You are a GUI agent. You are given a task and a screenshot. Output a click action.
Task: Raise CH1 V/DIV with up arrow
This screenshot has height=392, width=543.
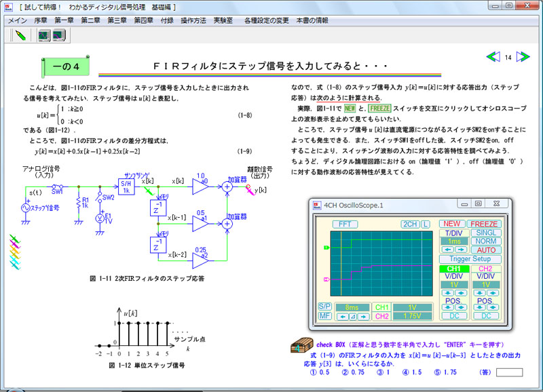coord(461,293)
